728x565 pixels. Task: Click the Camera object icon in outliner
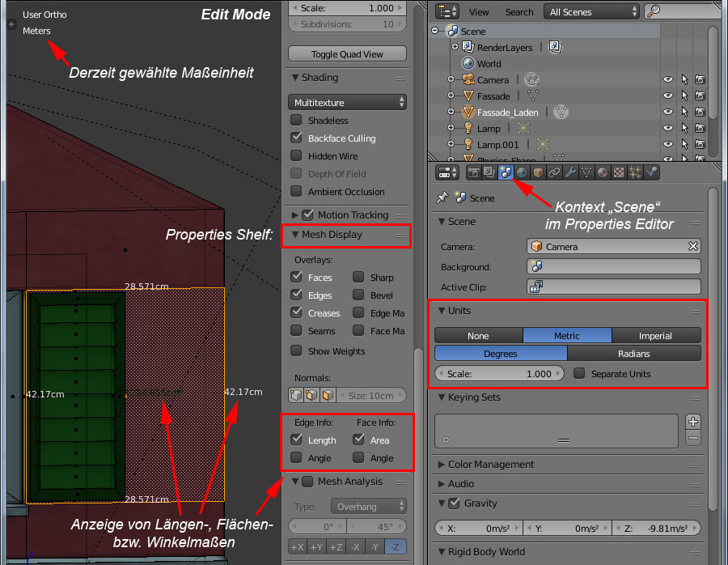[x=468, y=79]
